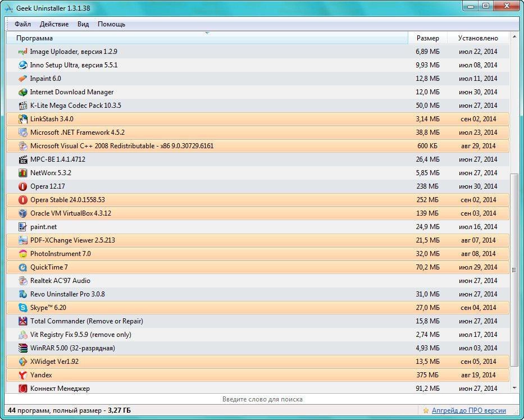Sort the list by the Размер column
This screenshot has height=420, width=524.
click(x=428, y=38)
